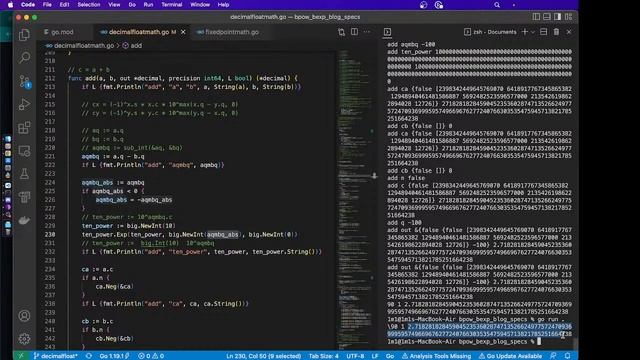Click Analysis Tools Missing warning
The height and width of the screenshot is (360, 640).
pyautogui.click(x=436, y=356)
